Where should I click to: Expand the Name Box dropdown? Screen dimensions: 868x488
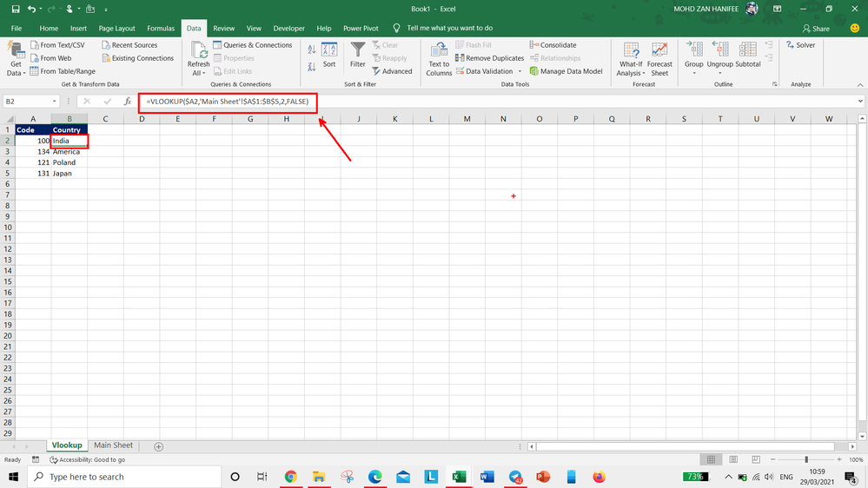(54, 102)
